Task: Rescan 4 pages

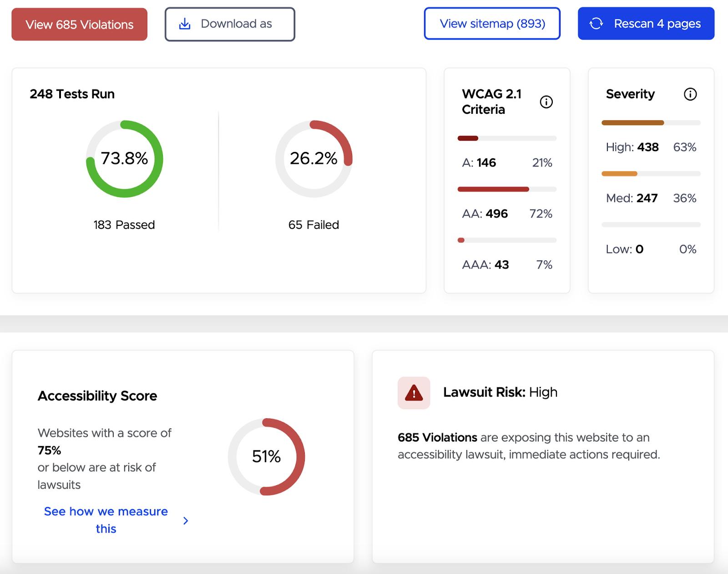Action: click(x=645, y=24)
